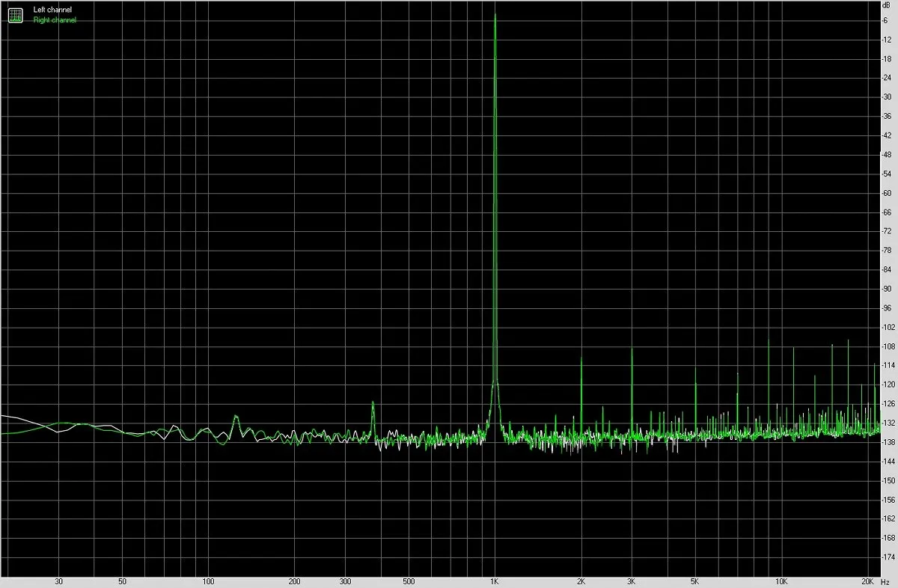Click the -6 dB axis value

(886, 20)
